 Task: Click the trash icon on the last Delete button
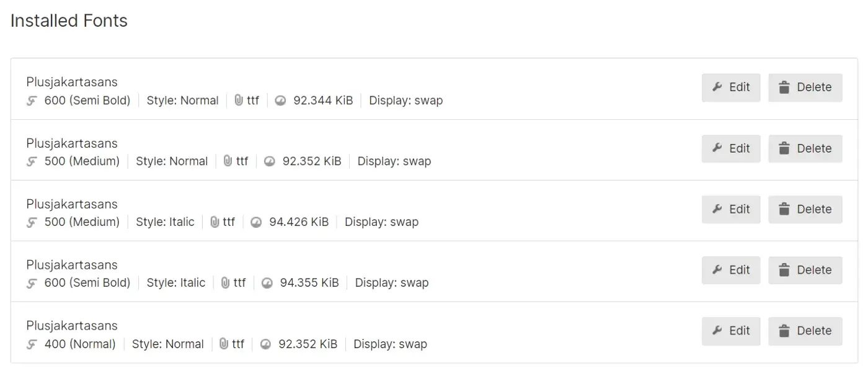(x=785, y=331)
